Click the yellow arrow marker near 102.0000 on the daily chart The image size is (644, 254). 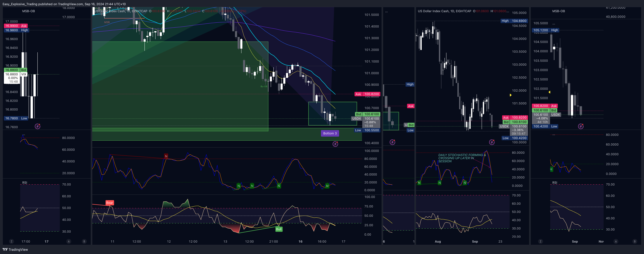click(511, 95)
